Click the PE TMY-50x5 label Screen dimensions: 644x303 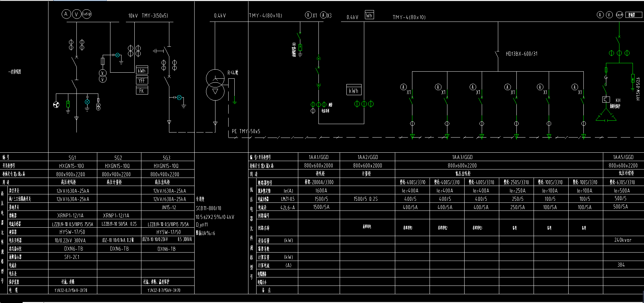[x=246, y=131]
